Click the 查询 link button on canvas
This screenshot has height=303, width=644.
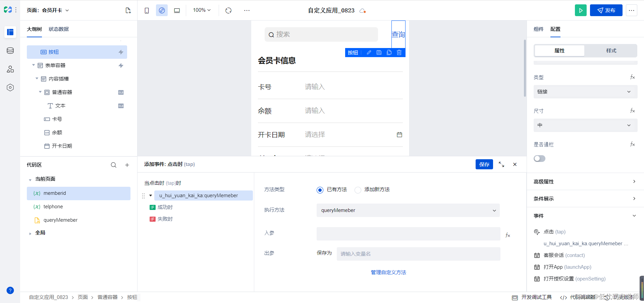(398, 35)
